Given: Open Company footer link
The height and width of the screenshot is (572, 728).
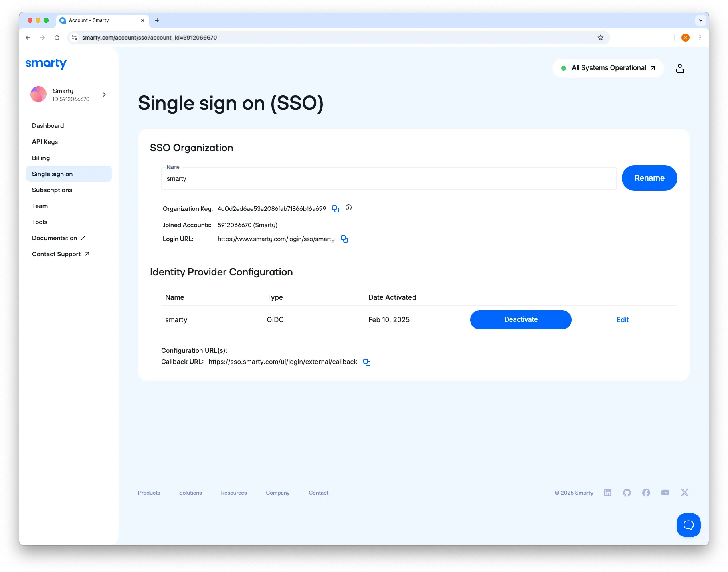Looking at the screenshot, I should click(x=277, y=493).
